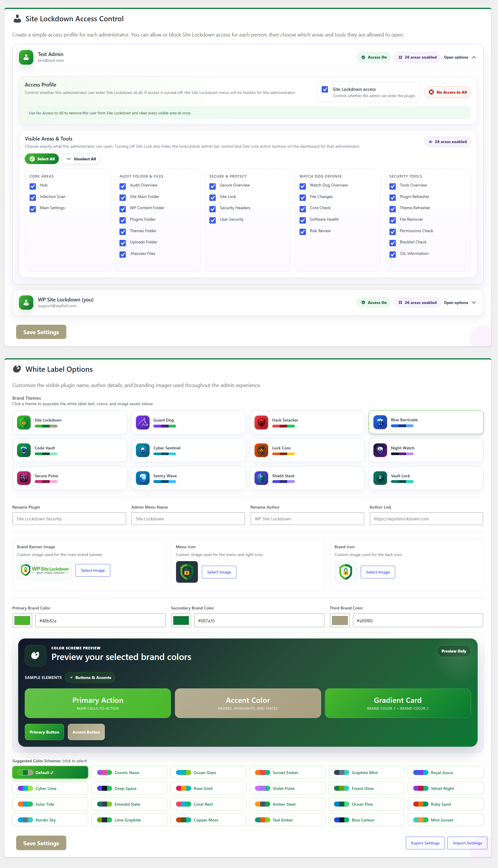Screen dimensions: 498x868
Task: Uncheck the Infection Scan checkbox
Action: click(33, 197)
